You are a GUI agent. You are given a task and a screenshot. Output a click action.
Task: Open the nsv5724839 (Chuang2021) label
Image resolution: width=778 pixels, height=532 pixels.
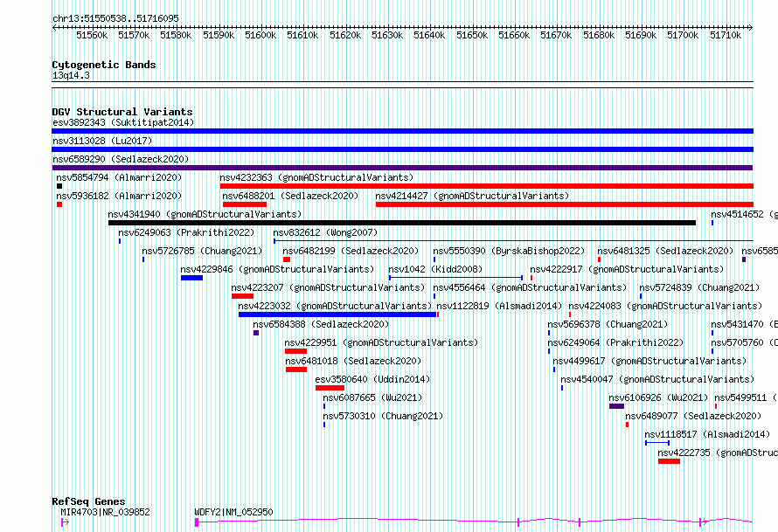pos(699,287)
